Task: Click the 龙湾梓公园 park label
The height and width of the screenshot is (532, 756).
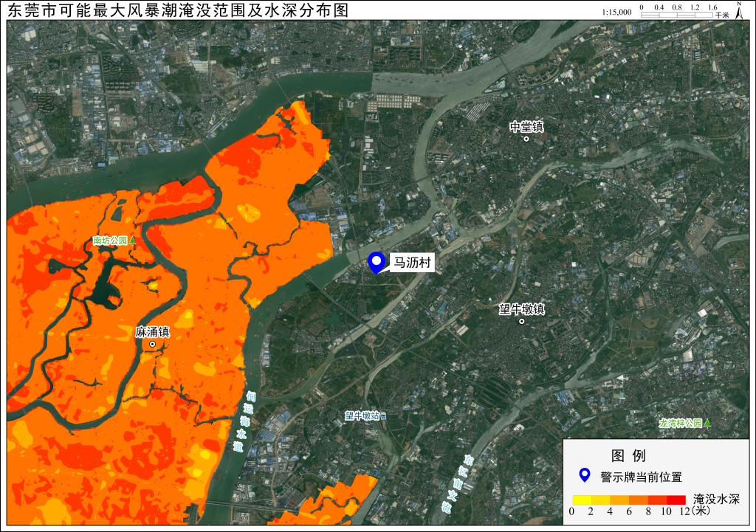Action: 681,423
